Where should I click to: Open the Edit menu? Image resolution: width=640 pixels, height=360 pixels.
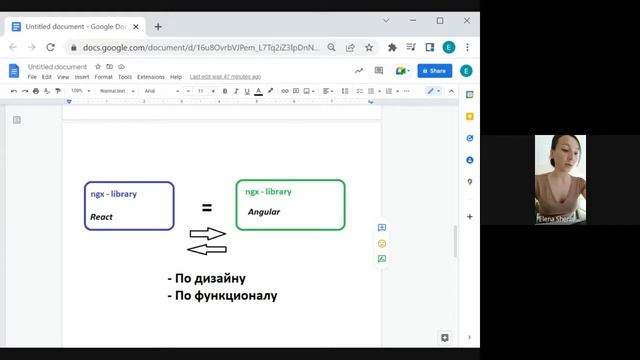click(47, 77)
